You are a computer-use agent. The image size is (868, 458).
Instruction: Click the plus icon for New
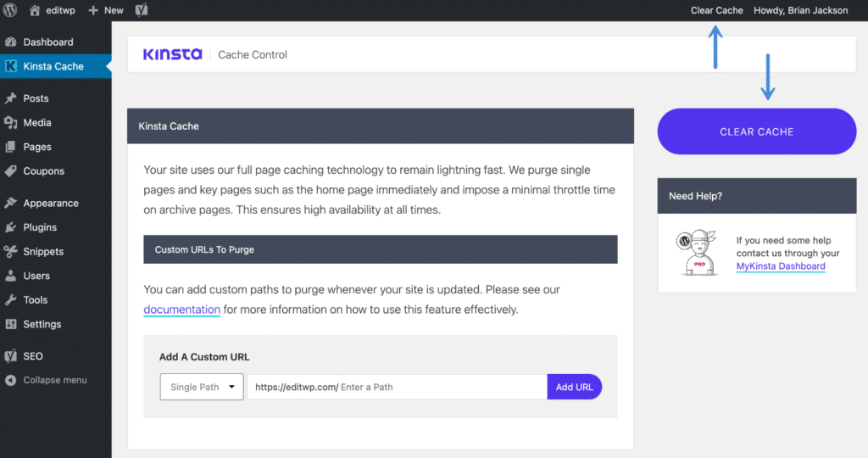pos(93,10)
